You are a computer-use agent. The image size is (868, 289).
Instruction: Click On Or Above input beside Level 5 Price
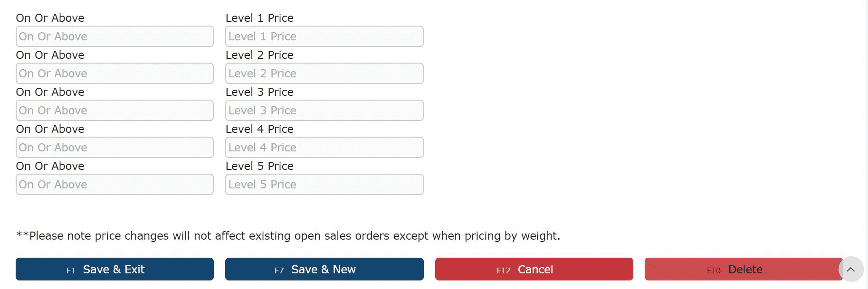[114, 185]
